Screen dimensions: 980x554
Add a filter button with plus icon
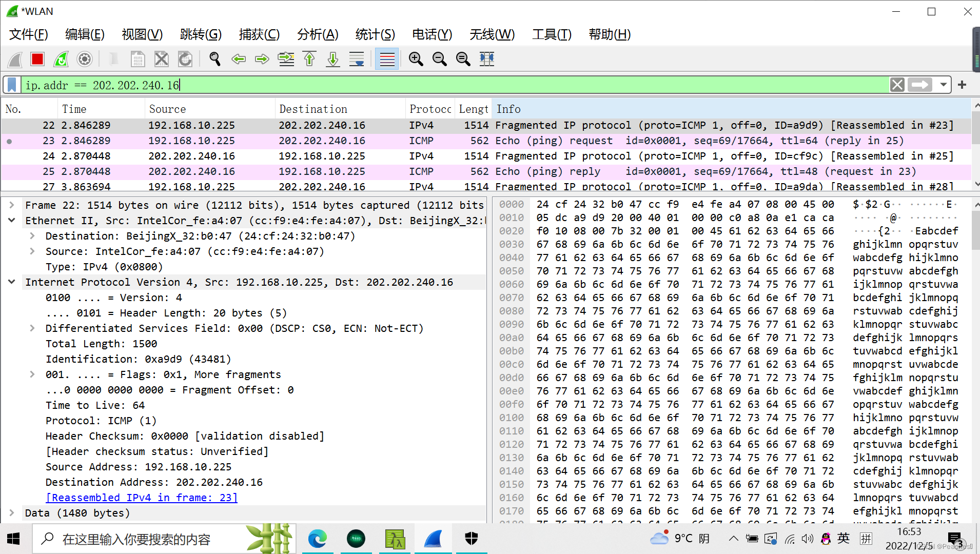pyautogui.click(x=962, y=85)
